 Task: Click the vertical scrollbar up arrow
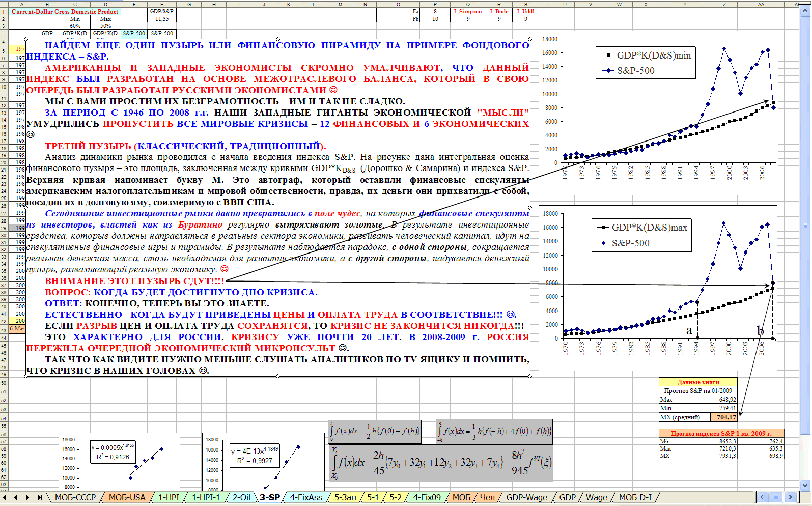(805, 10)
